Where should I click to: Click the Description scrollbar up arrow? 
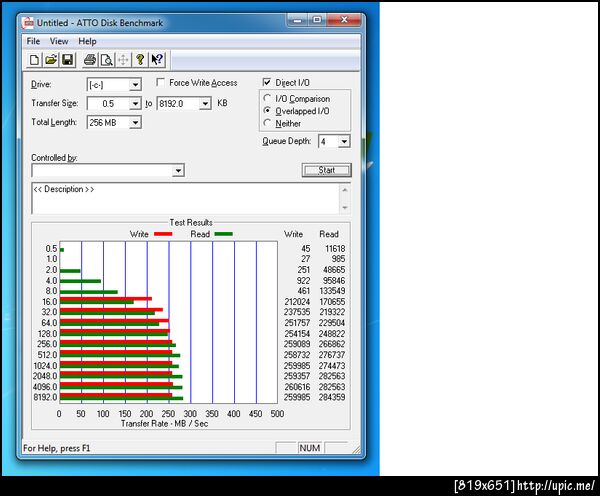point(345,189)
